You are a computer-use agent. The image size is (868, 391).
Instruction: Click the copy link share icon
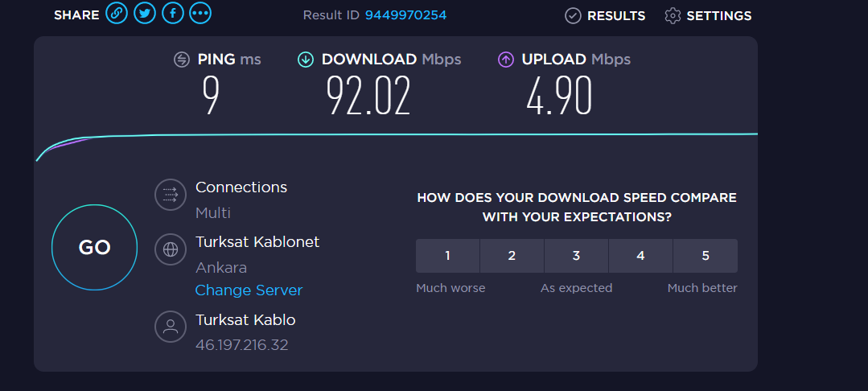click(x=117, y=14)
